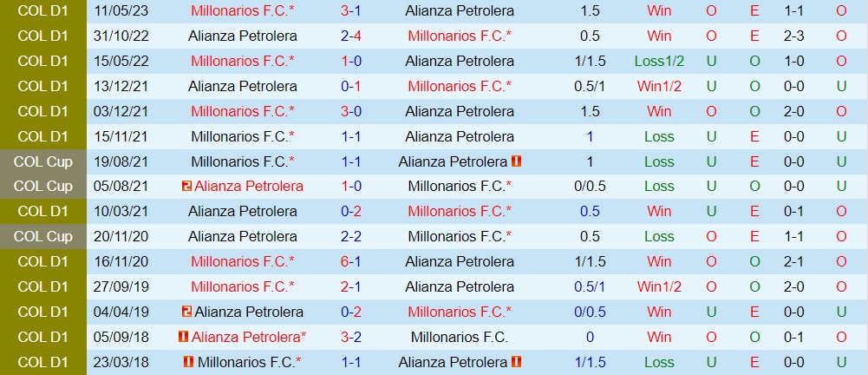
Task: Select home team Millonarios F.C. in 11/05/23 row
Action: click(x=243, y=10)
